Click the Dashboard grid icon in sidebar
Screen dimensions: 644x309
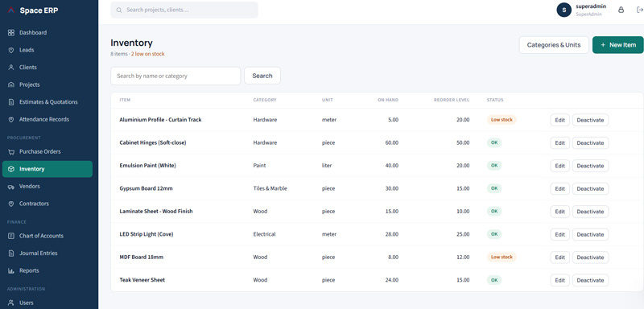point(11,32)
